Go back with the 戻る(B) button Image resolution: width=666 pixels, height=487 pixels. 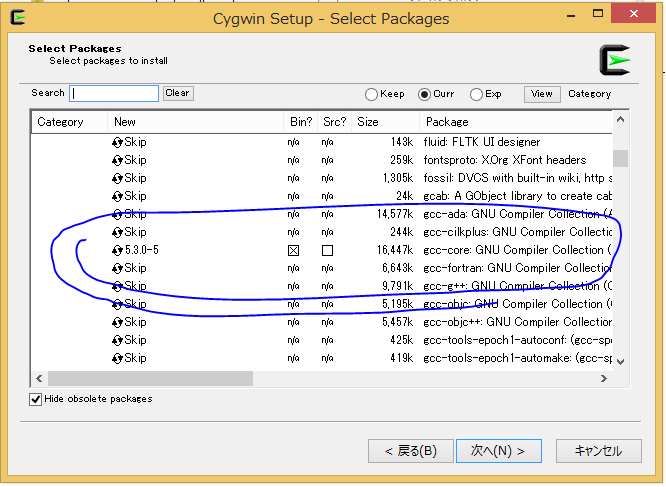click(411, 451)
